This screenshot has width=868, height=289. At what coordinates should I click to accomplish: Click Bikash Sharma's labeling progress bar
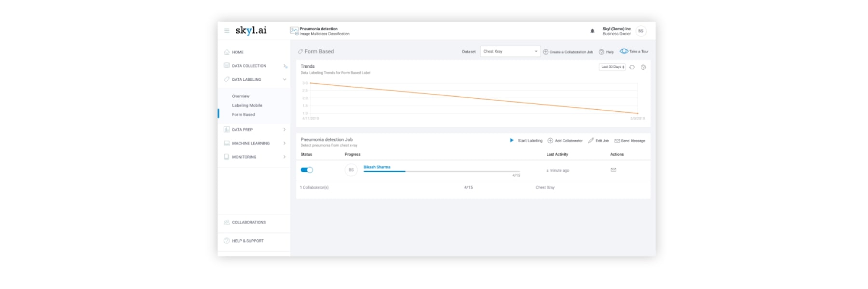pos(441,171)
